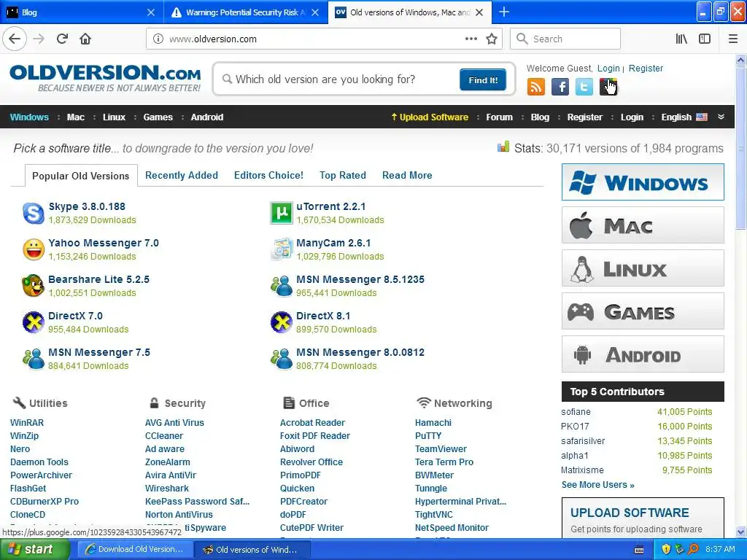This screenshot has width=747, height=560.
Task: Click See More Users link
Action: click(598, 485)
